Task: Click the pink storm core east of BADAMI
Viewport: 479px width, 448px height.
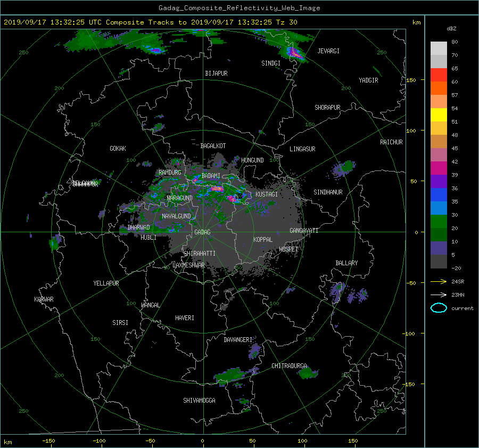Action: 217,189
